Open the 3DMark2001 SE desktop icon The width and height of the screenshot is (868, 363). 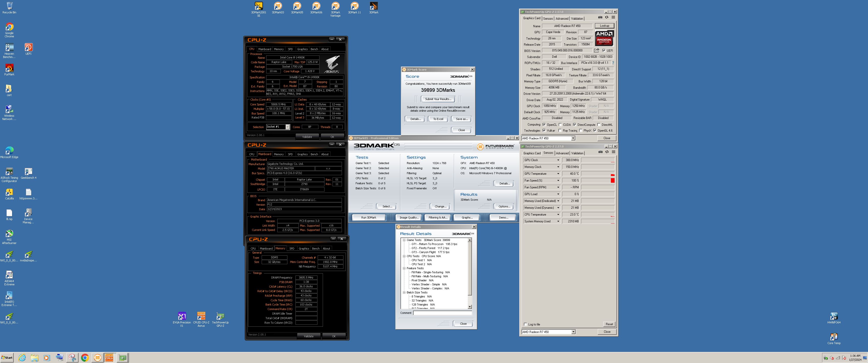click(258, 9)
